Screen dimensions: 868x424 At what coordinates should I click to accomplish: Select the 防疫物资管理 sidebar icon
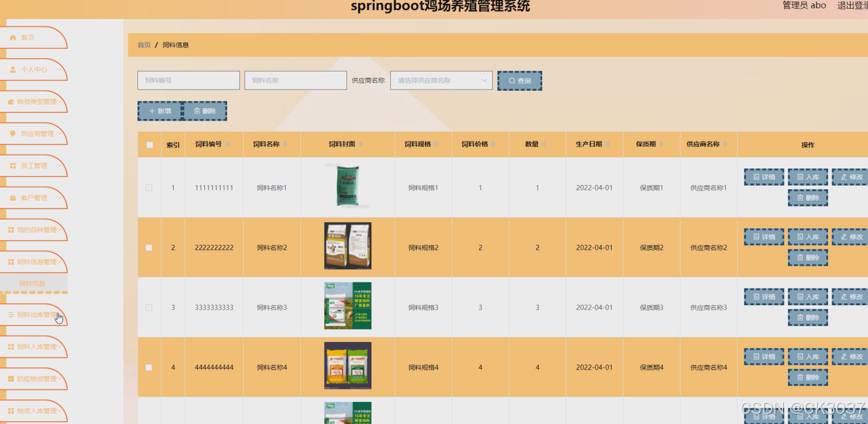13,379
